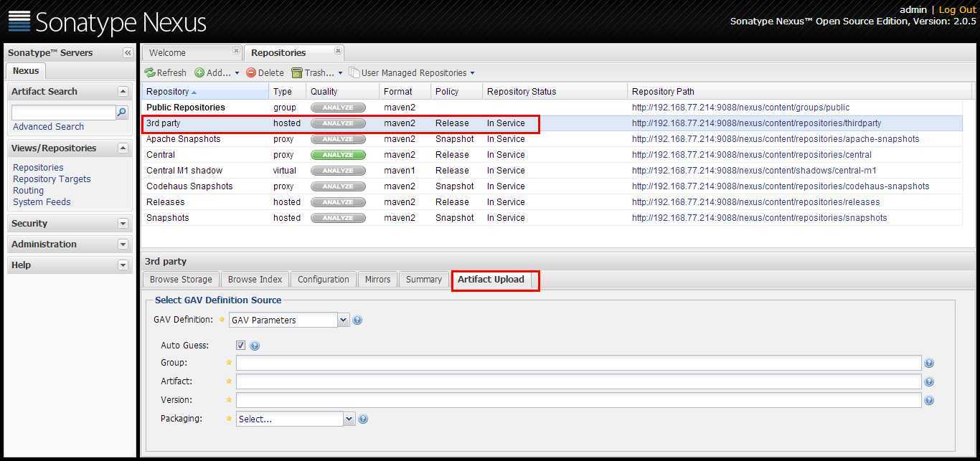980x461 pixels.
Task: Open the Summary tab
Action: [x=423, y=280]
